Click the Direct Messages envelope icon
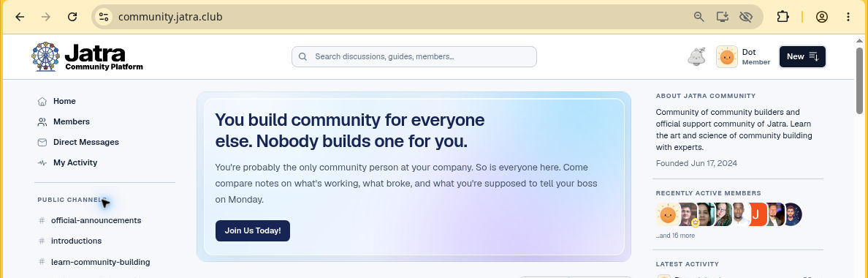Screen dimensions: 868x278 pos(42,143)
